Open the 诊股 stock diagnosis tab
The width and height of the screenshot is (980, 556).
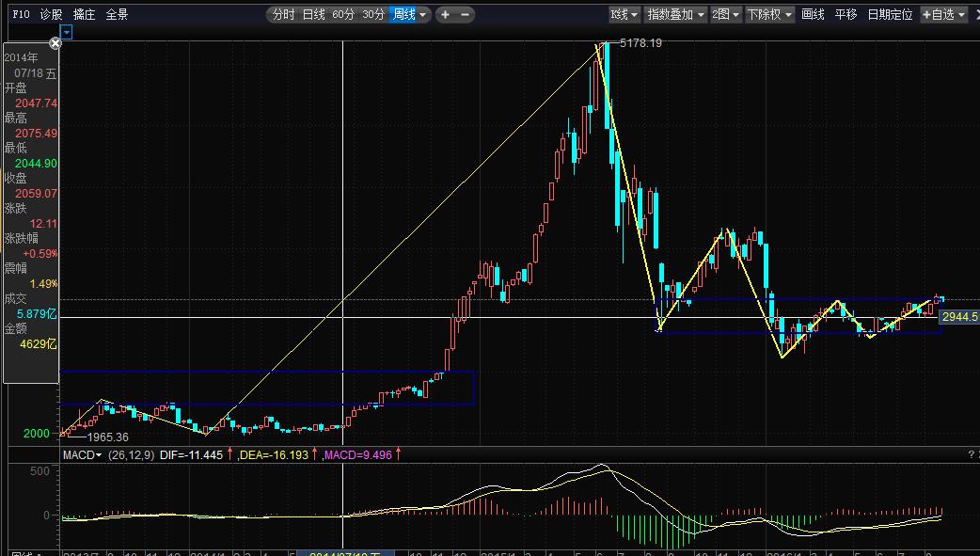point(52,14)
